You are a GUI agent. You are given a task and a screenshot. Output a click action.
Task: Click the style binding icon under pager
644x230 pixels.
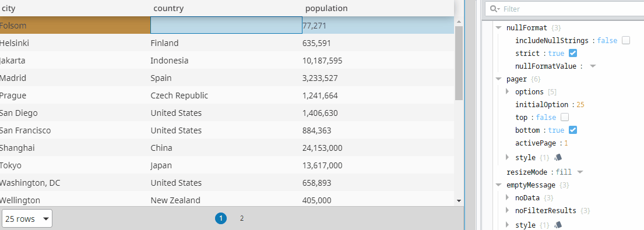click(558, 157)
